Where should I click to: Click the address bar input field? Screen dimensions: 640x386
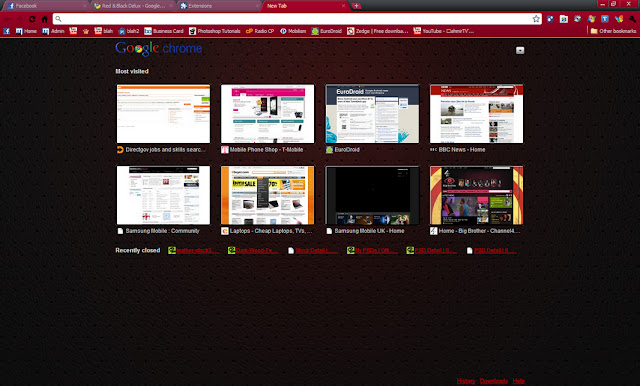(297, 19)
